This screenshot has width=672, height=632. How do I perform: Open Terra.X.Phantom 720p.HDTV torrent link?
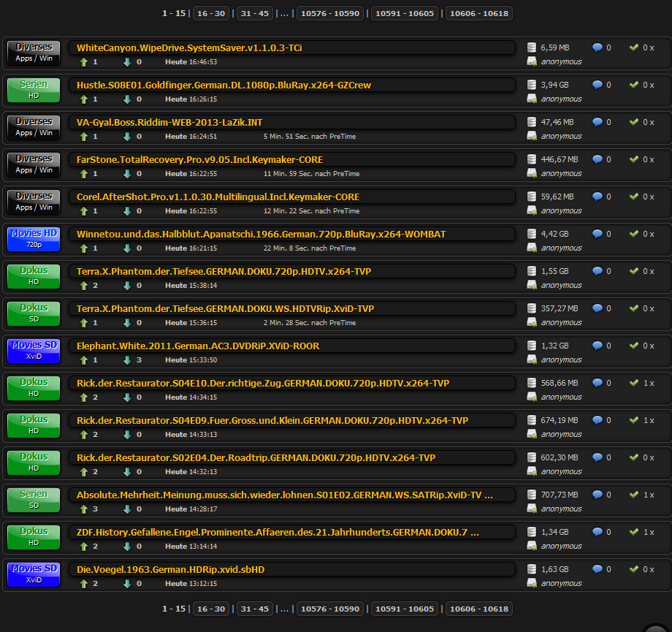[224, 271]
